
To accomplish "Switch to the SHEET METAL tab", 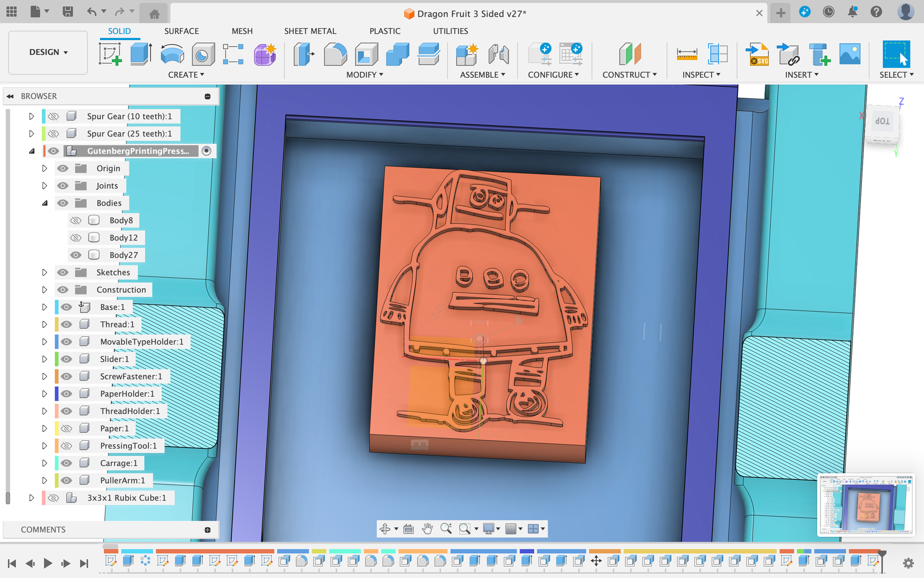I will [310, 31].
